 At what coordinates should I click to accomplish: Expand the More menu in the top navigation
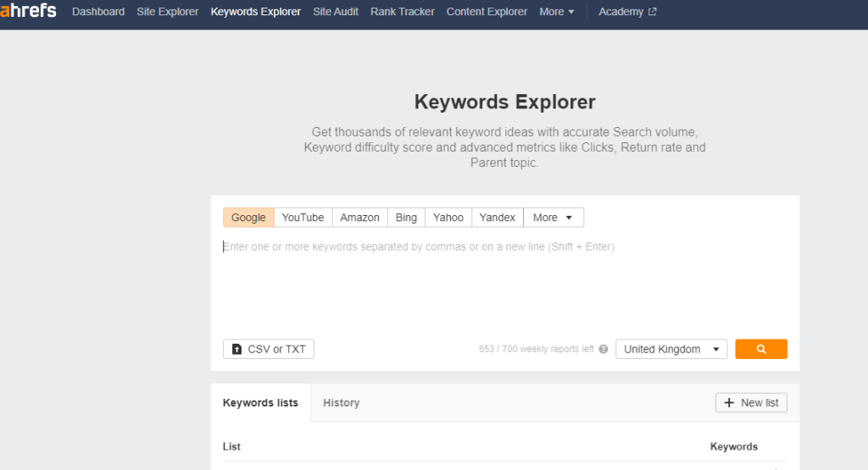(x=556, y=12)
